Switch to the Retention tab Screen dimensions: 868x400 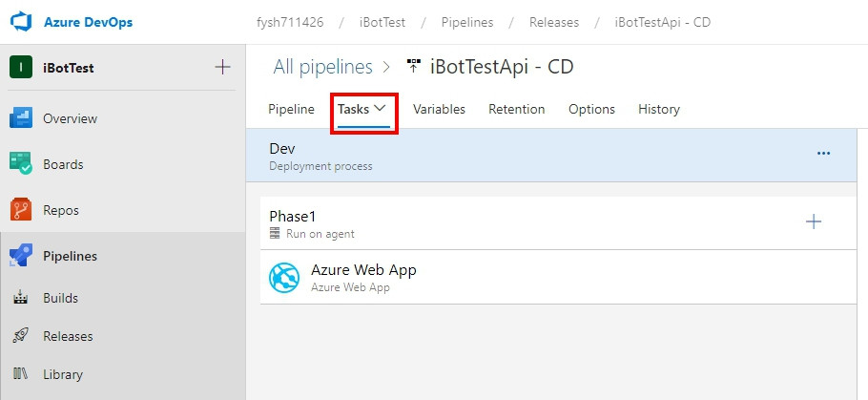tap(517, 109)
